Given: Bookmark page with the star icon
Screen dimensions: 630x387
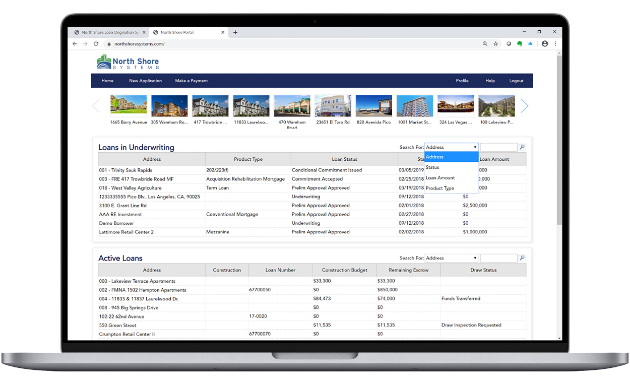Looking at the screenshot, I should pos(496,44).
